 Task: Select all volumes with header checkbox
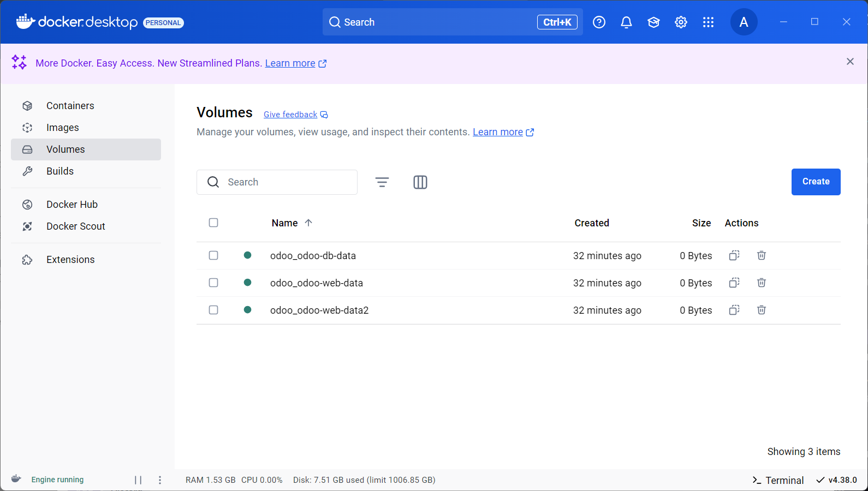pyautogui.click(x=213, y=223)
